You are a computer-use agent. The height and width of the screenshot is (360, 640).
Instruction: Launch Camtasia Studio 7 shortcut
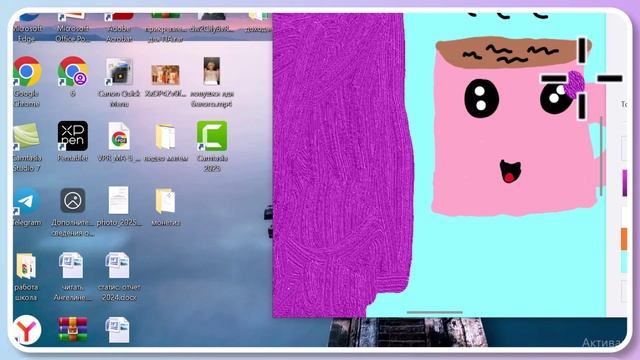(x=27, y=136)
